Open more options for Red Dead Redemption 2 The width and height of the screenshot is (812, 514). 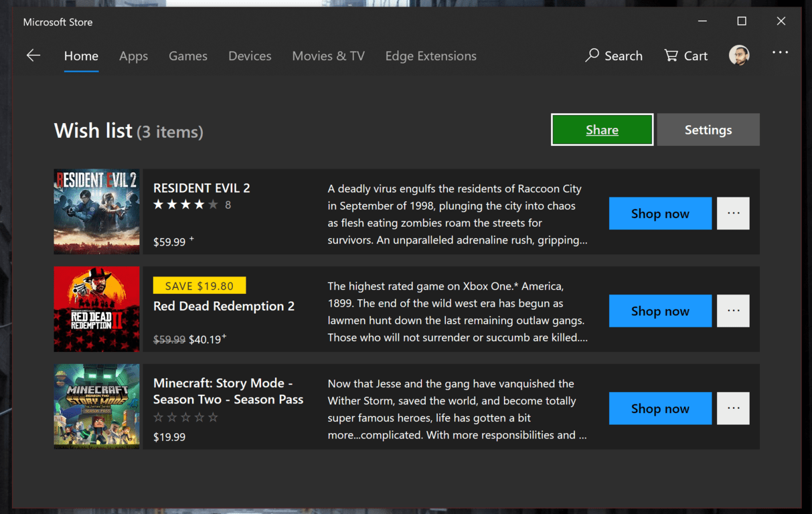[x=733, y=311]
